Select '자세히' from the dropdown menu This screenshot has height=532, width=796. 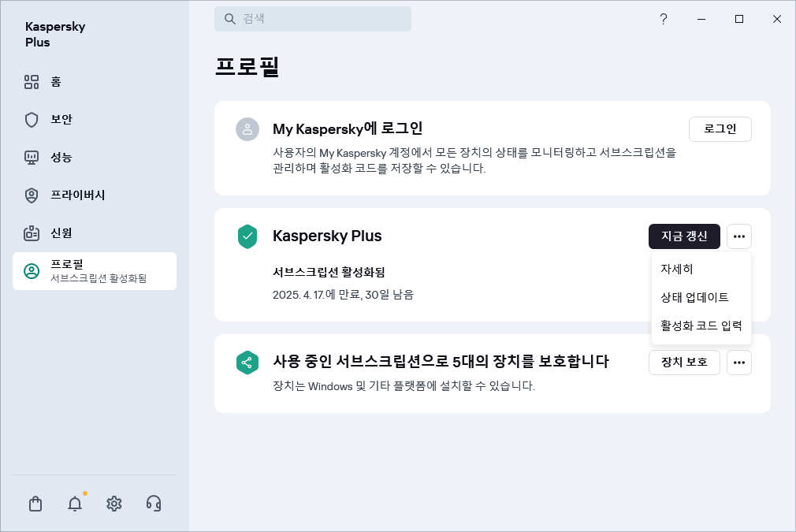pyautogui.click(x=677, y=269)
